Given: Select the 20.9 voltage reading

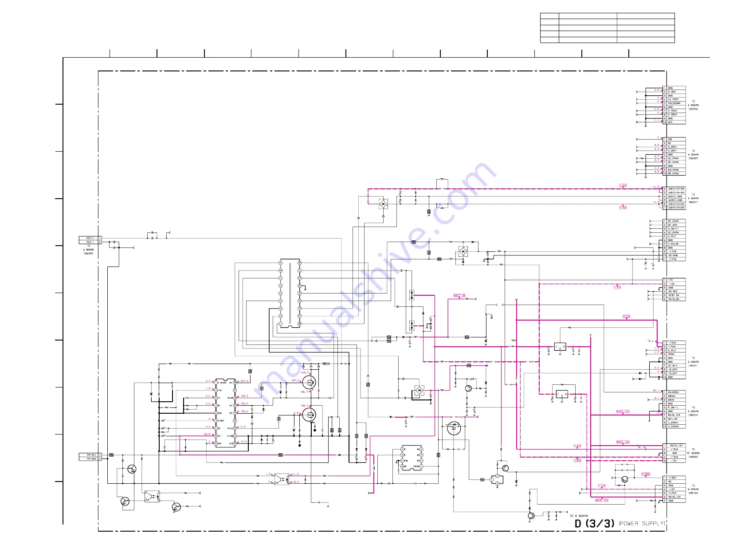Looking at the screenshot, I should 207,434.
